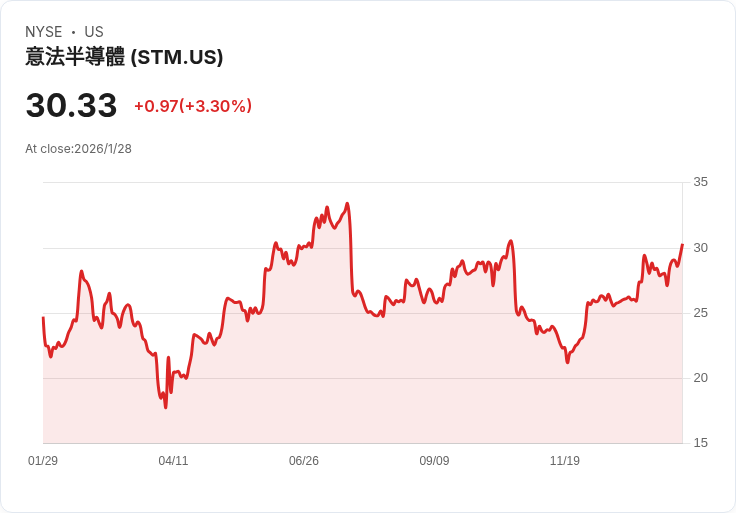Image resolution: width=736 pixels, height=513 pixels.
Task: Click the 04/11 date axis label
Action: click(173, 461)
